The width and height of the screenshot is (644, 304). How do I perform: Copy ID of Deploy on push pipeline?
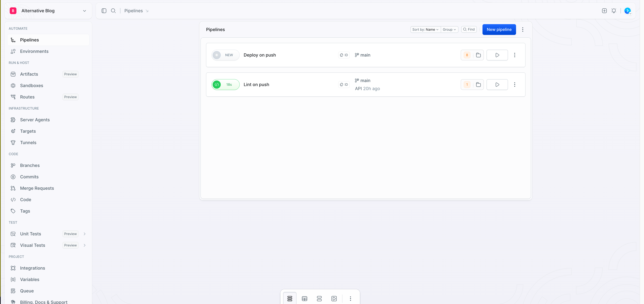pos(344,55)
